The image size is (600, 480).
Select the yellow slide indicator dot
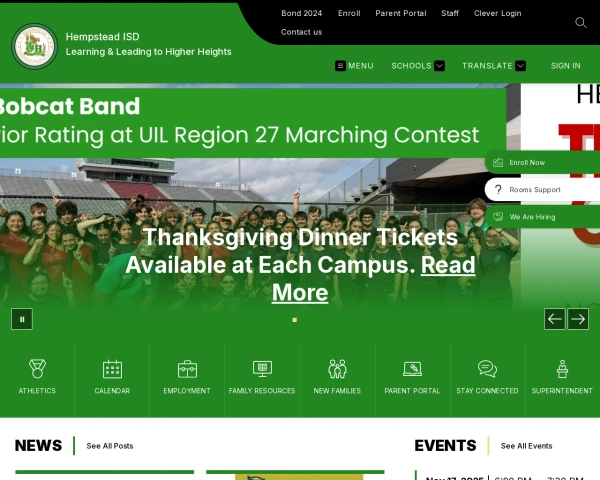tap(294, 320)
